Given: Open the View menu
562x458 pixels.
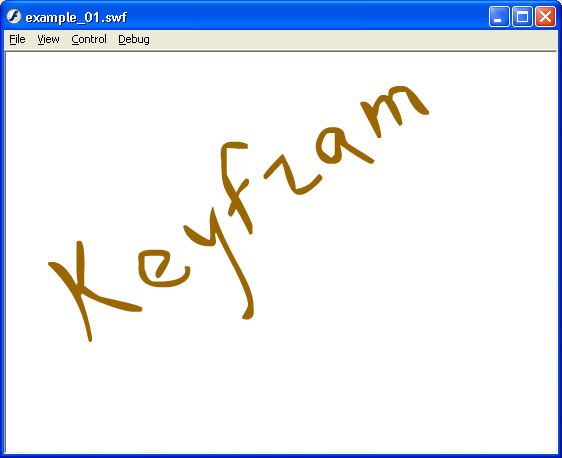Looking at the screenshot, I should coord(48,39).
